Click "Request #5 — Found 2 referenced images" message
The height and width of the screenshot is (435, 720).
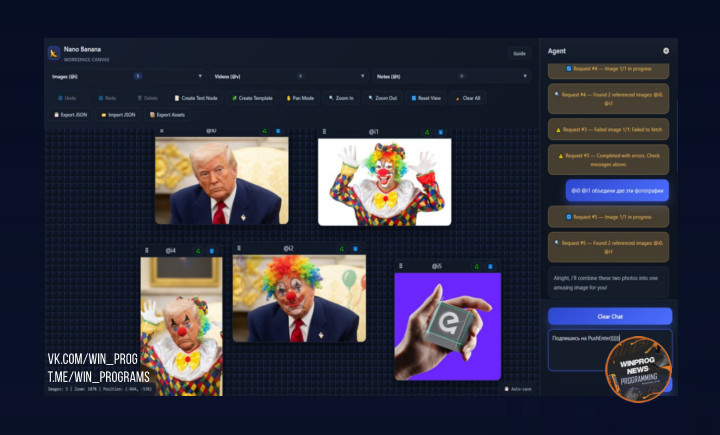pos(608,247)
